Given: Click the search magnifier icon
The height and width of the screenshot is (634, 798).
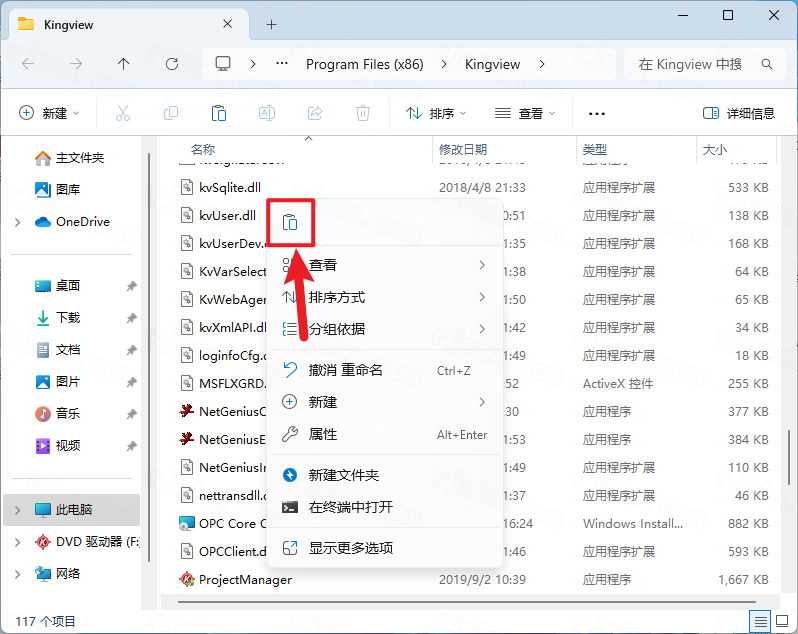Looking at the screenshot, I should [x=766, y=64].
